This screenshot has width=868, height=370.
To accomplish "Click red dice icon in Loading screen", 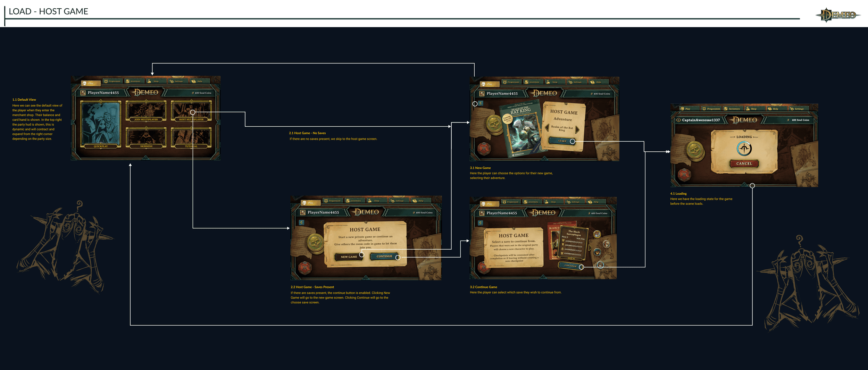I will tap(684, 175).
